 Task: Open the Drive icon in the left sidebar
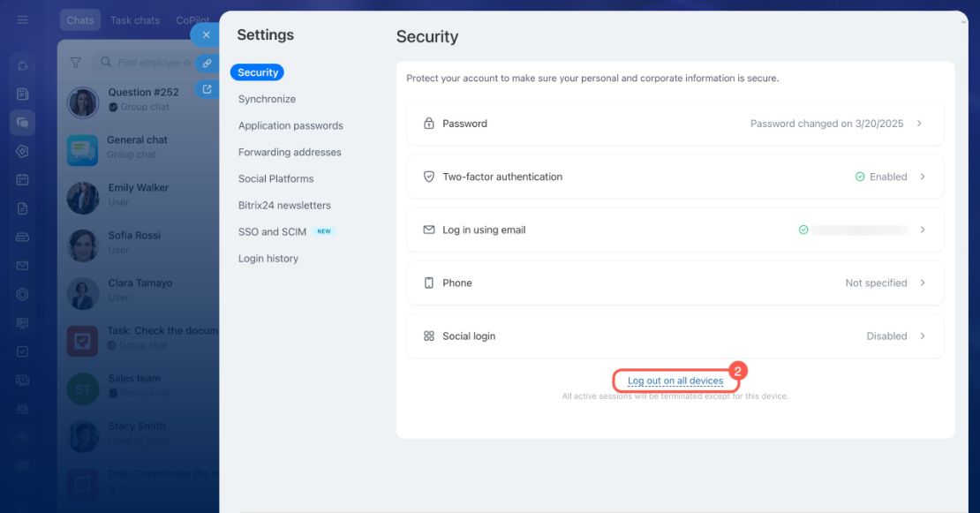[x=22, y=237]
